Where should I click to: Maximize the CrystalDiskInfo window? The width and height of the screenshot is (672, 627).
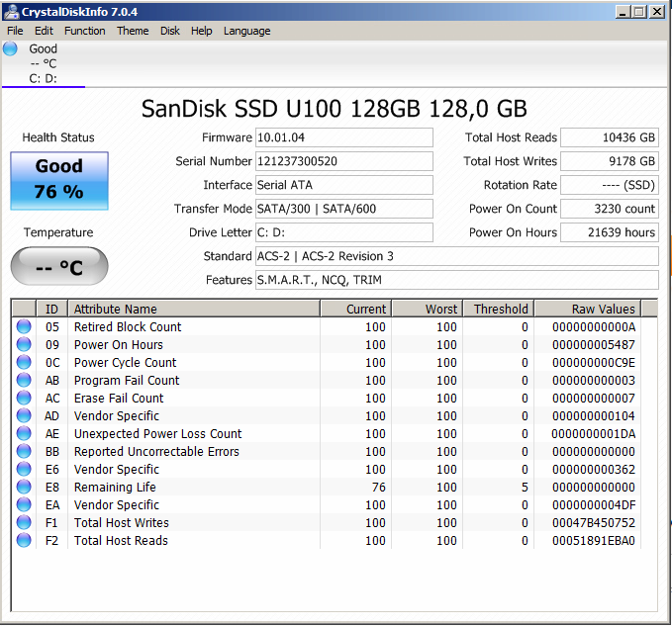coord(639,12)
